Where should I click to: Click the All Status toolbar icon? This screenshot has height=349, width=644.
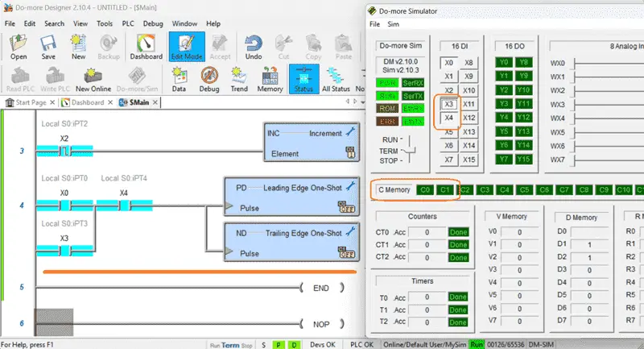tap(336, 80)
